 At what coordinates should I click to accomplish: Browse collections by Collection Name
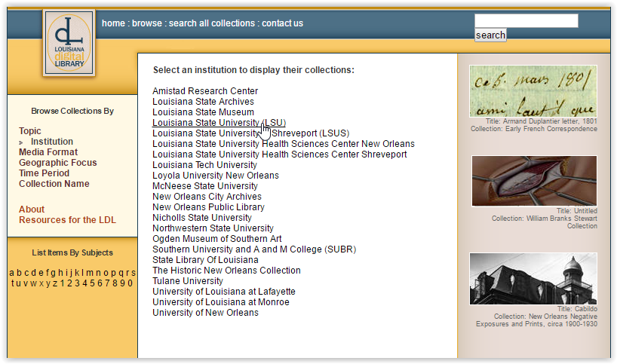[54, 184]
